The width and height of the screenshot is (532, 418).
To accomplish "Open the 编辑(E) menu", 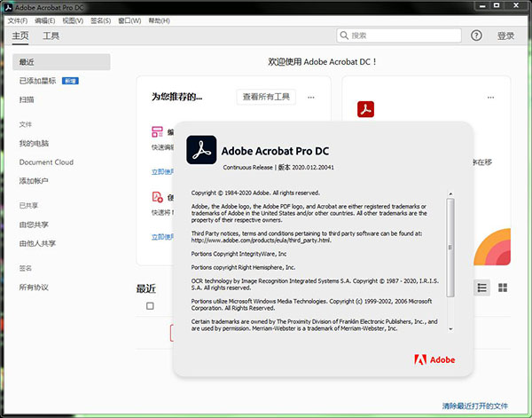I will [x=45, y=20].
